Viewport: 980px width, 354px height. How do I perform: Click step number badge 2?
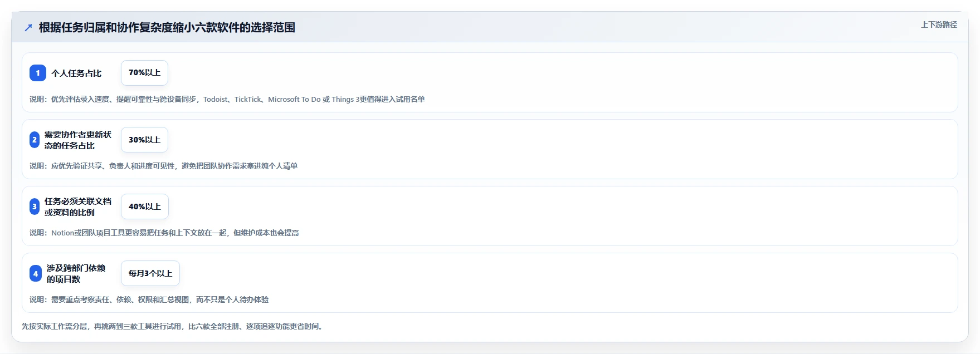[35, 140]
